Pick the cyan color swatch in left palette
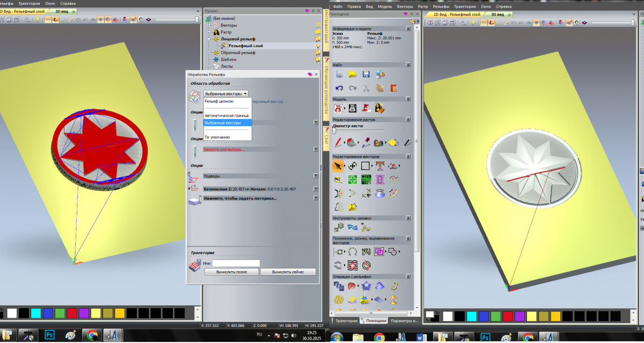 pyautogui.click(x=36, y=313)
